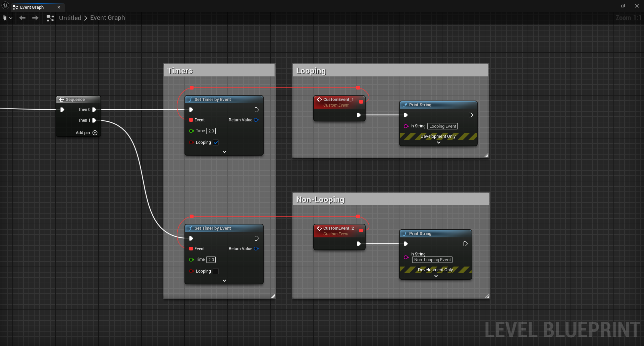Select the Event Graph tab

[x=32, y=7]
